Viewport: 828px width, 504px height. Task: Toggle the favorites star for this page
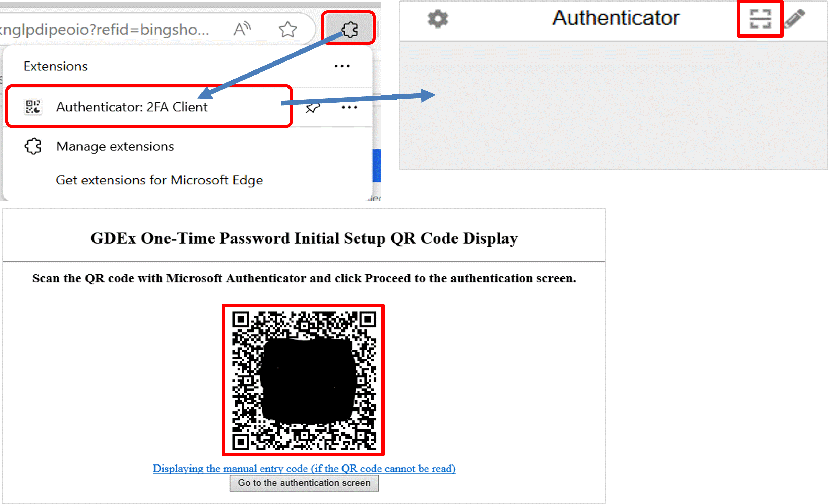288,29
